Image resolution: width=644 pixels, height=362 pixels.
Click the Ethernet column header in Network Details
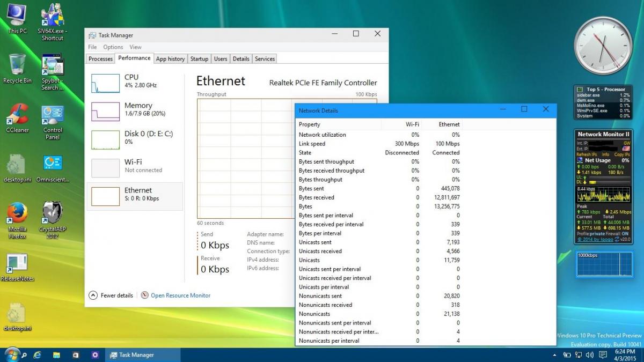(442, 124)
